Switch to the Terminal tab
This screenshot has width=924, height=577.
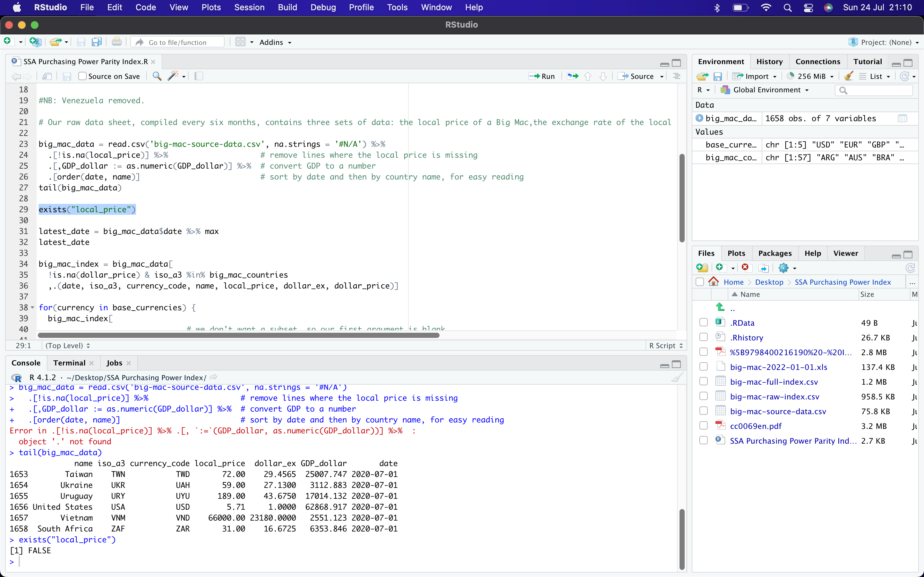click(x=69, y=363)
